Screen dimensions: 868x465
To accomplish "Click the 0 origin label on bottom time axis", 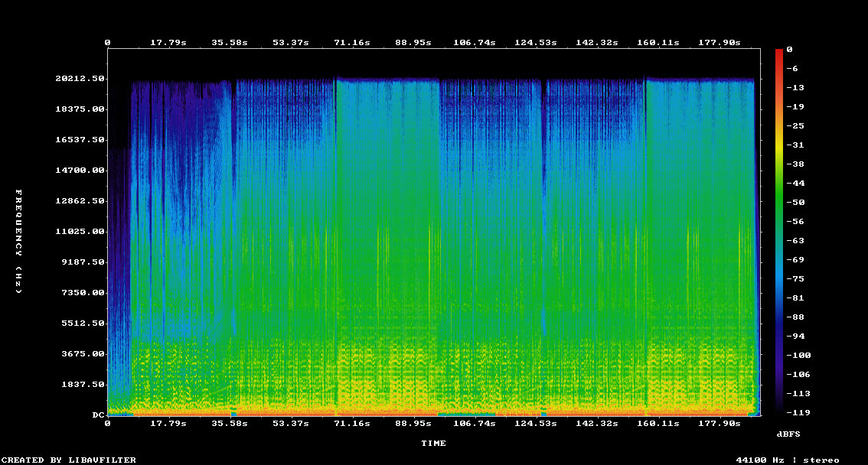I will 107,424.
